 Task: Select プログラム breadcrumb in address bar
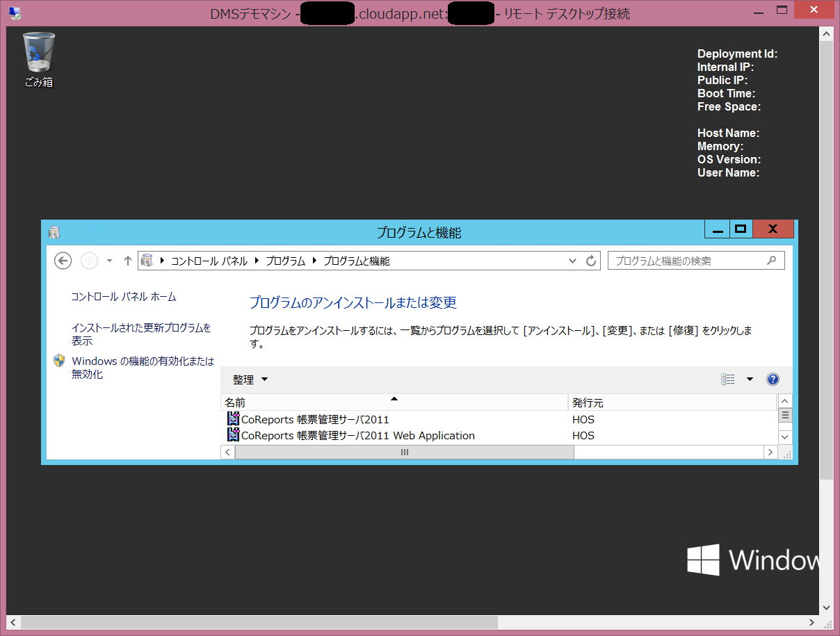tap(285, 261)
